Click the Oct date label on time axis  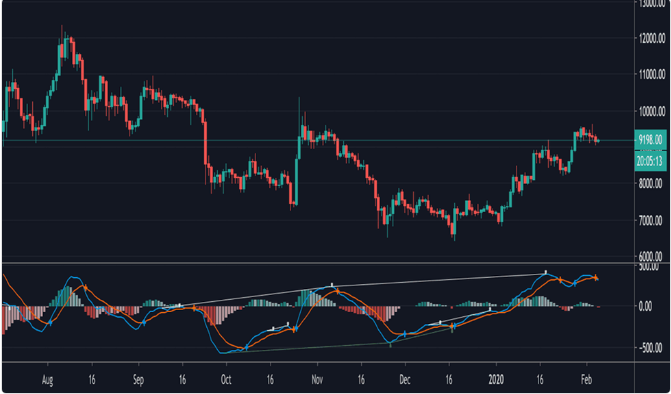tap(226, 380)
